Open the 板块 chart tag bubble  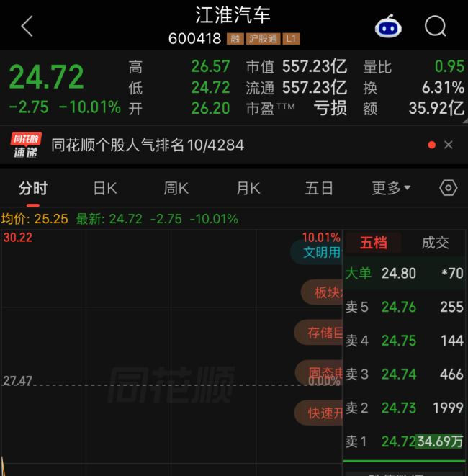pos(322,292)
